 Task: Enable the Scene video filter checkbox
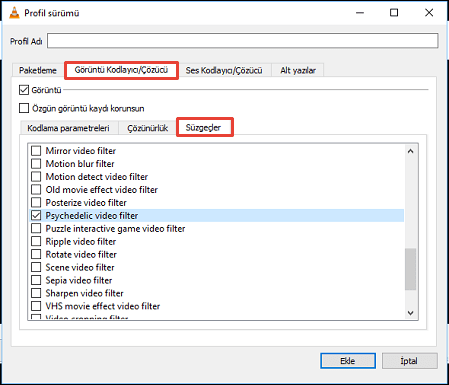36,267
